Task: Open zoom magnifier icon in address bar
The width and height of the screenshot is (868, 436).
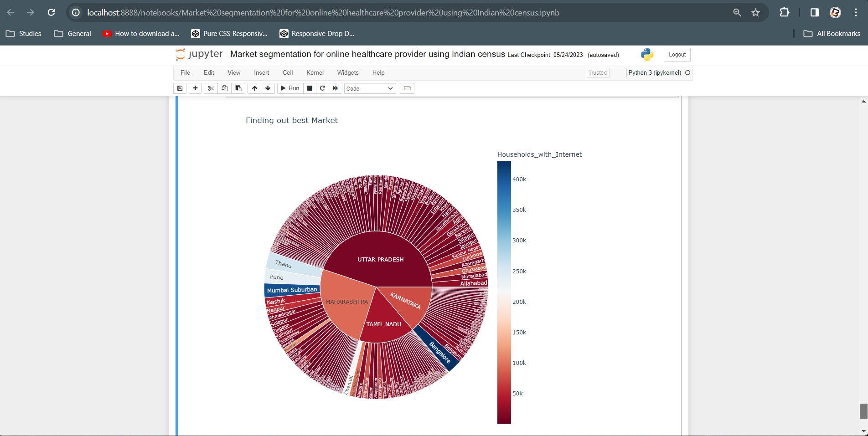Action: [737, 12]
